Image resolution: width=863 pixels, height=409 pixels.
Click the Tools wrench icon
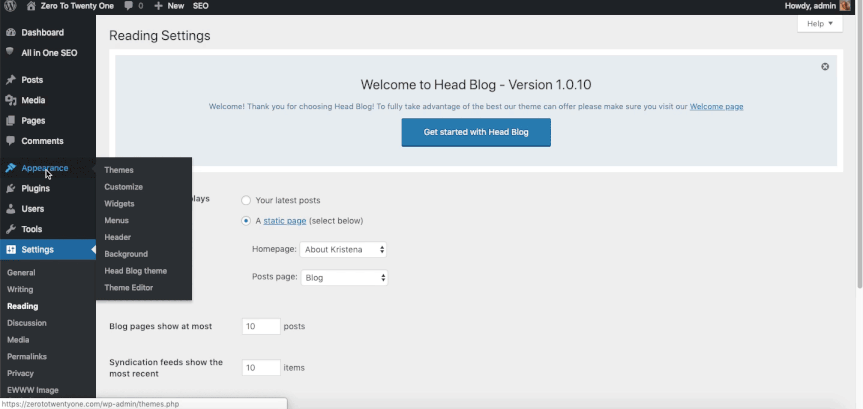click(x=10, y=229)
